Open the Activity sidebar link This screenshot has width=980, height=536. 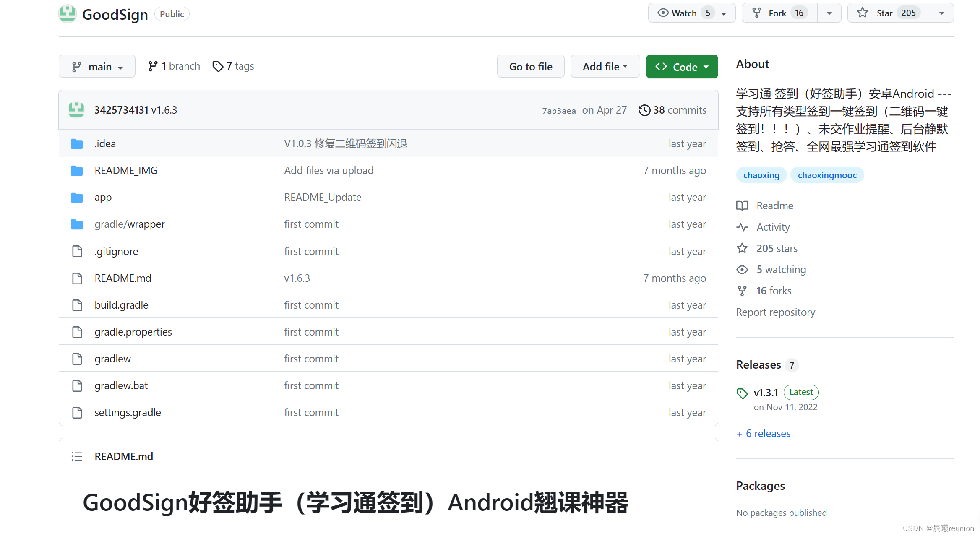[x=773, y=227]
